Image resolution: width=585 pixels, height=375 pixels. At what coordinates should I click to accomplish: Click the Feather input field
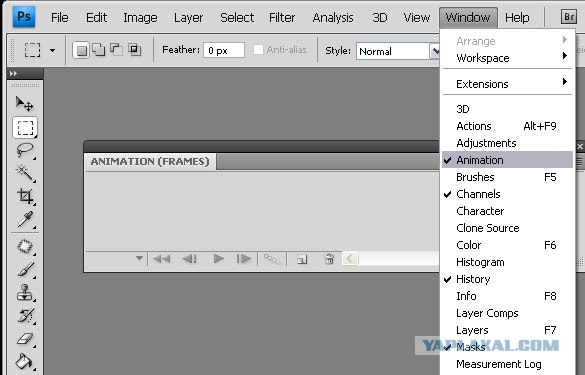click(x=224, y=50)
